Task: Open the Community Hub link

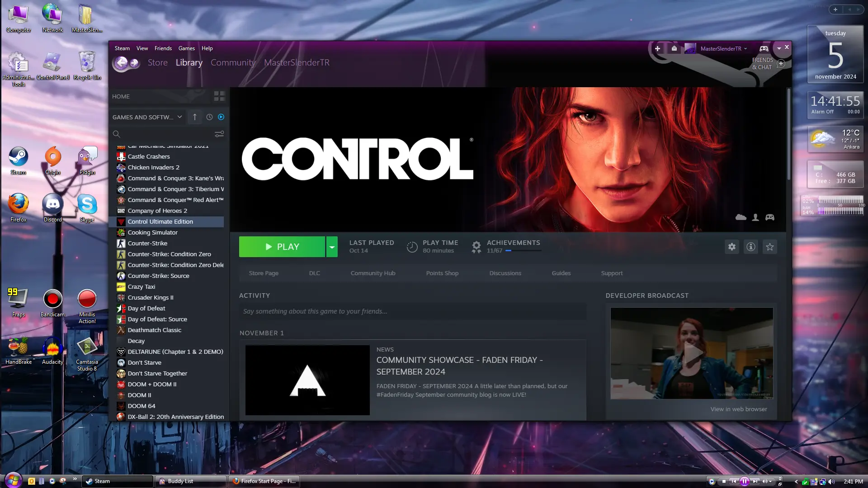Action: [373, 273]
